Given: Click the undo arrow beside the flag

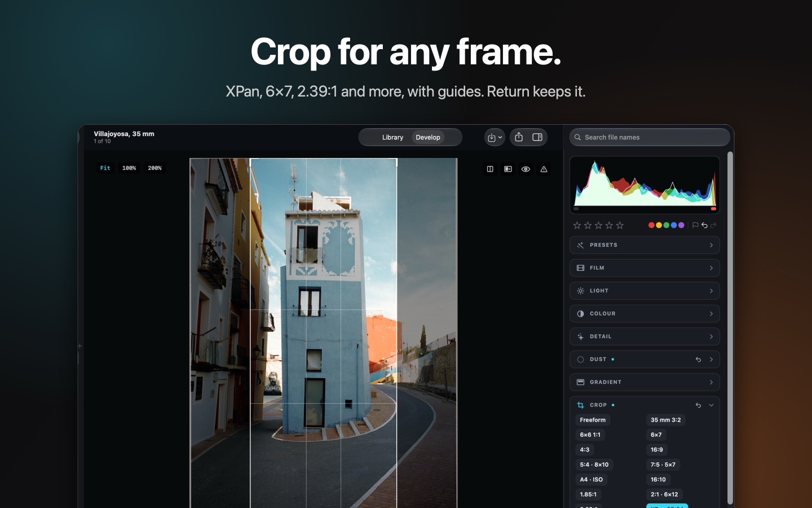Looking at the screenshot, I should tap(704, 225).
